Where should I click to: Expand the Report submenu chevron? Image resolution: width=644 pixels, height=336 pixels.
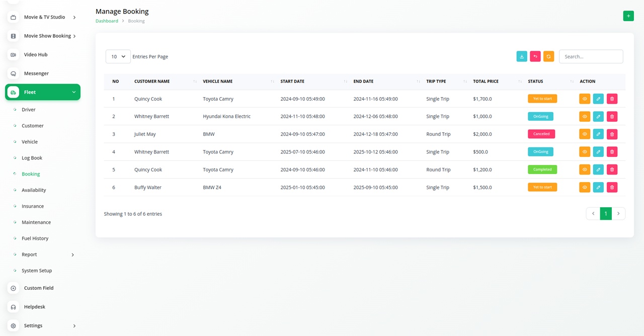[x=72, y=255]
